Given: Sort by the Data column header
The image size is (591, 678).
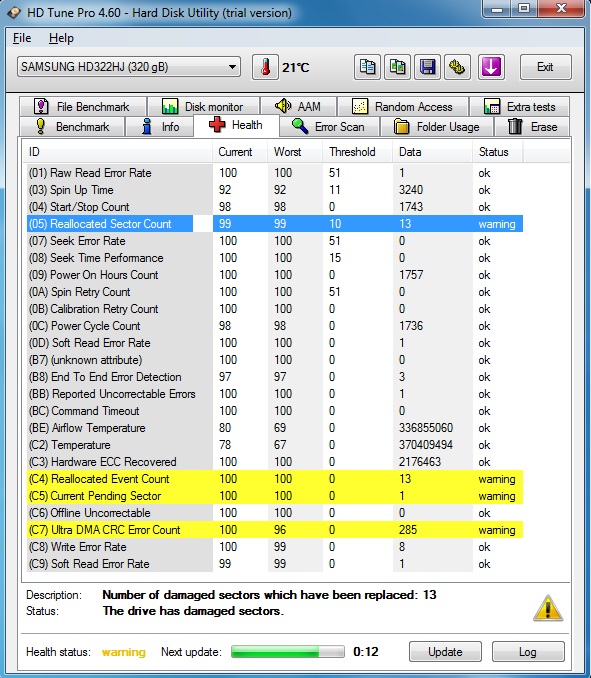Looking at the screenshot, I should [x=432, y=152].
